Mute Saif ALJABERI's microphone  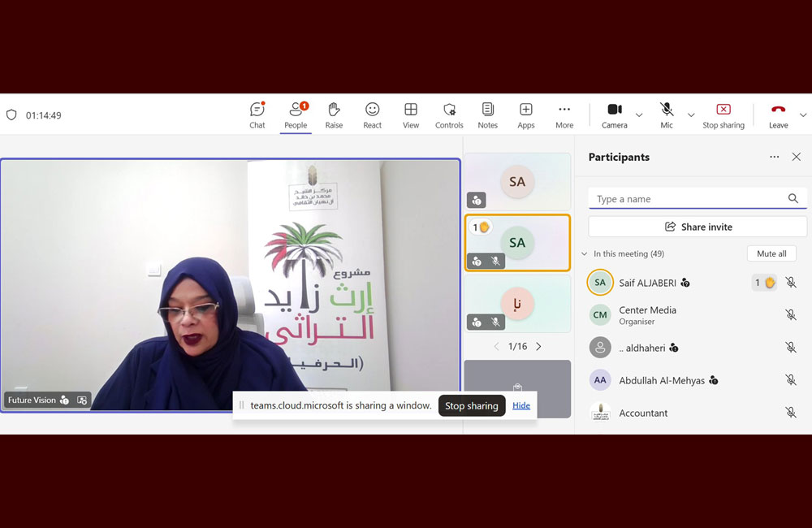(790, 282)
